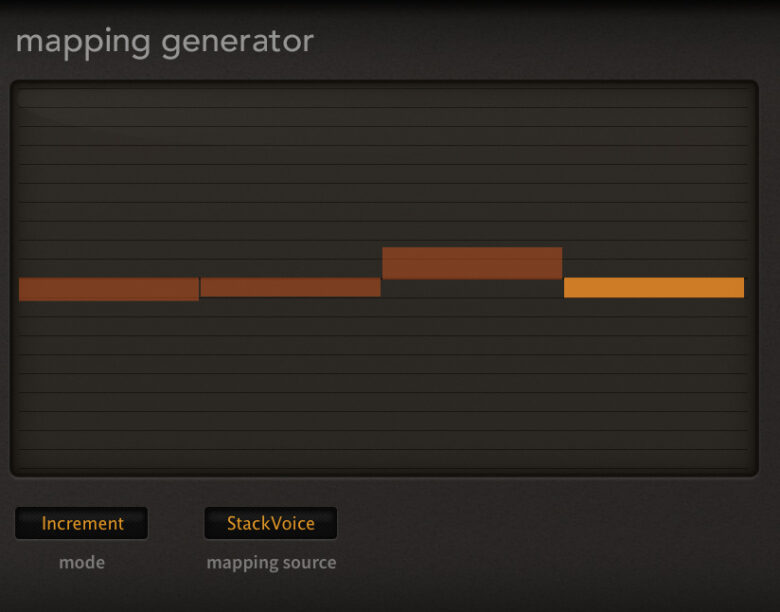The image size is (780, 612).
Task: Set second step to bottom grid row
Action: click(291, 459)
